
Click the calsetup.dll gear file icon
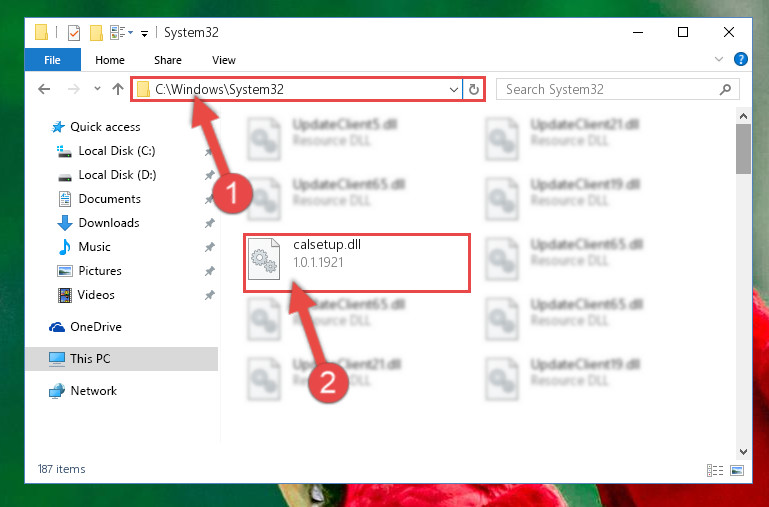pos(264,259)
